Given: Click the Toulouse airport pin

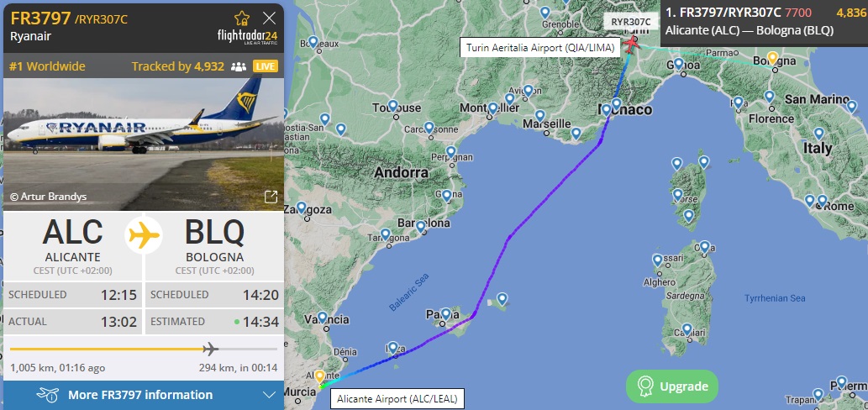Looking at the screenshot, I should pyautogui.click(x=392, y=106).
